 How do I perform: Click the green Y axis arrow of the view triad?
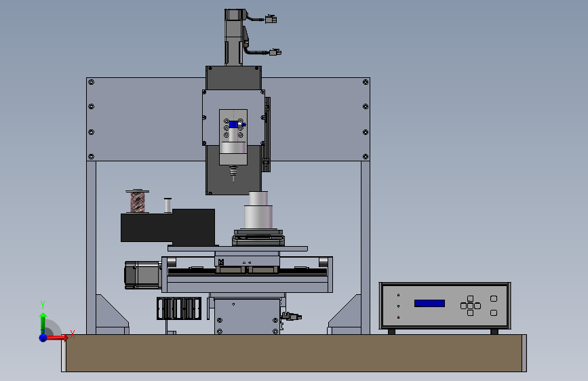coord(43,323)
